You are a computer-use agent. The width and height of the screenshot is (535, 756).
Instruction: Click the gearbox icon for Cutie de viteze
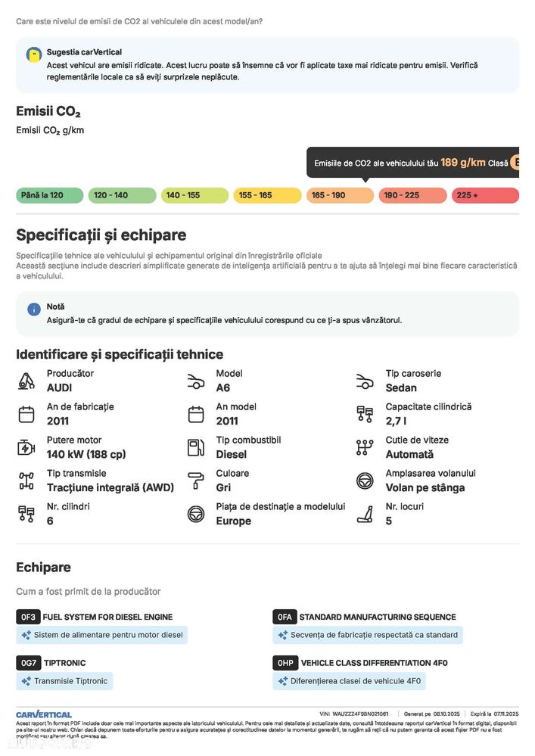tap(365, 447)
